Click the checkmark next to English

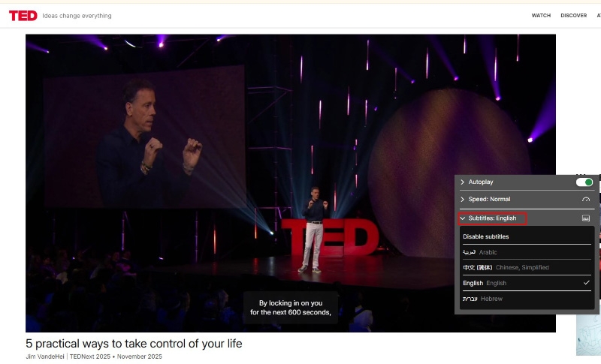(x=587, y=283)
